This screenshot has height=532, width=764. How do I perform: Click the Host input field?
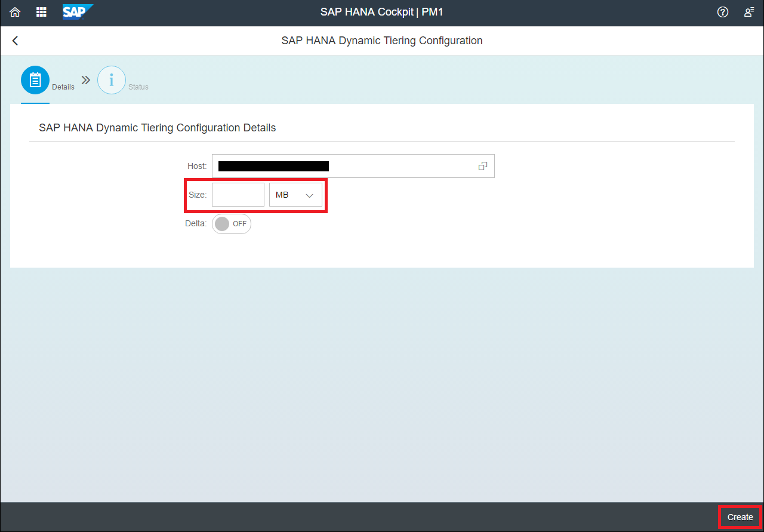click(353, 166)
